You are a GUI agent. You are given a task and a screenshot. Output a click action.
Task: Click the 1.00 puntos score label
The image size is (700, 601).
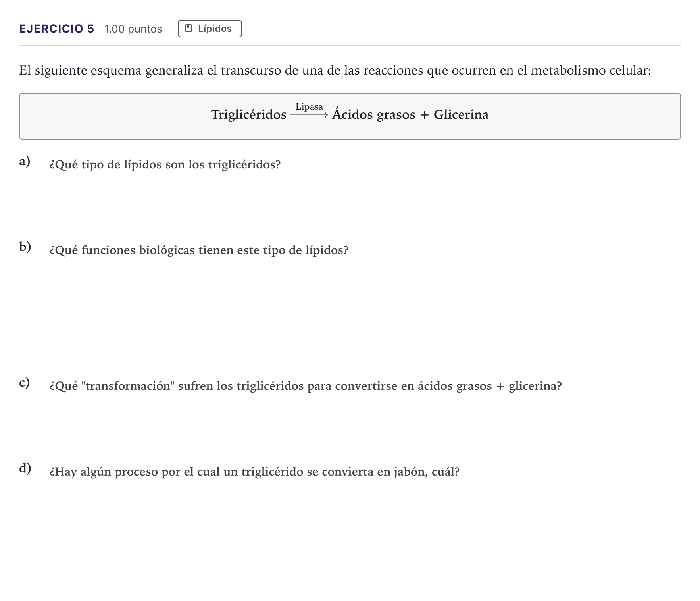pos(133,29)
